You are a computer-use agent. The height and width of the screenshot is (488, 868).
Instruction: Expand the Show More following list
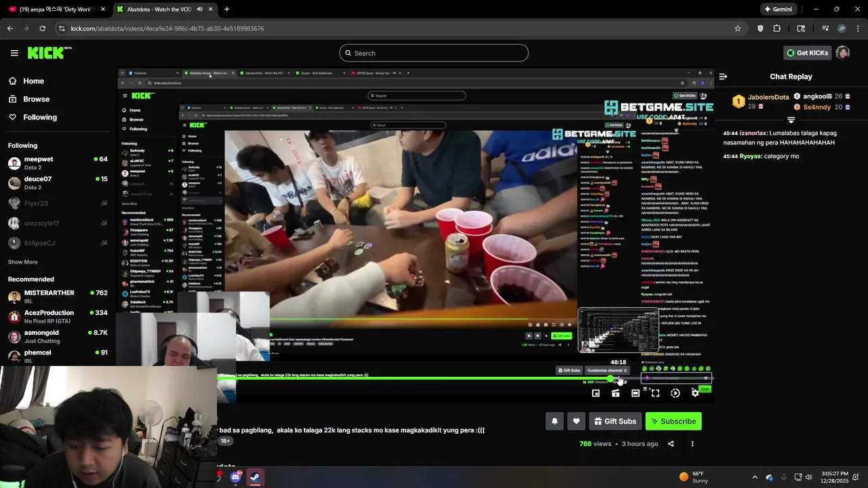click(x=23, y=262)
